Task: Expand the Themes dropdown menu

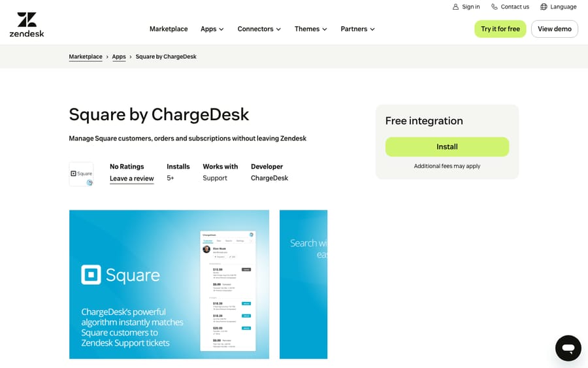Action: (310, 29)
